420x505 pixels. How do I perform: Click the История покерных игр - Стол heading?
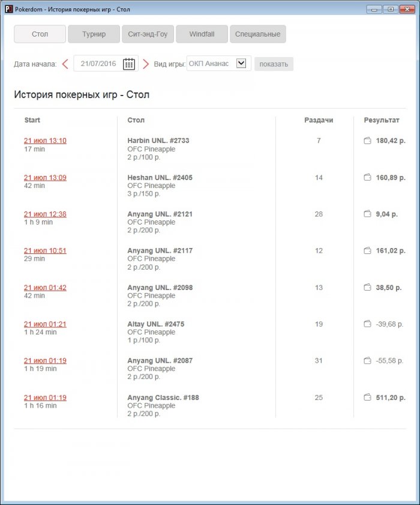pyautogui.click(x=82, y=95)
